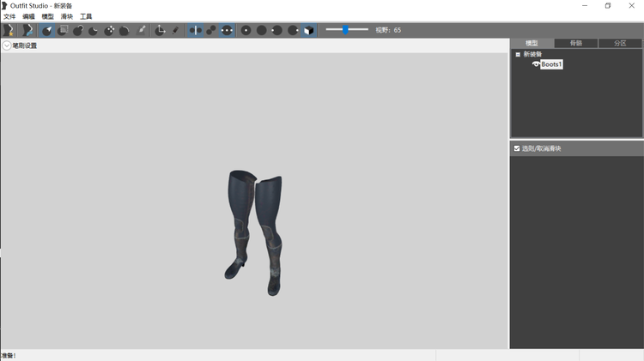The height and width of the screenshot is (361, 644).
Task: Open the 文件 menu
Action: (x=9, y=16)
